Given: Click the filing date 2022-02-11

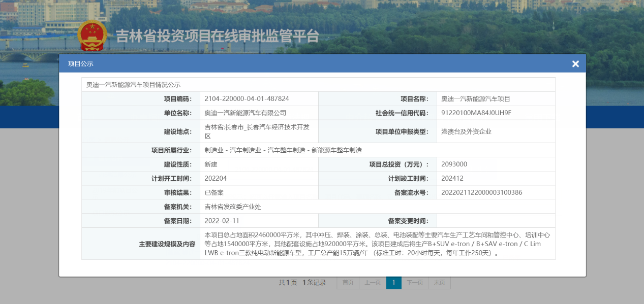Looking at the screenshot, I should click(x=222, y=221).
